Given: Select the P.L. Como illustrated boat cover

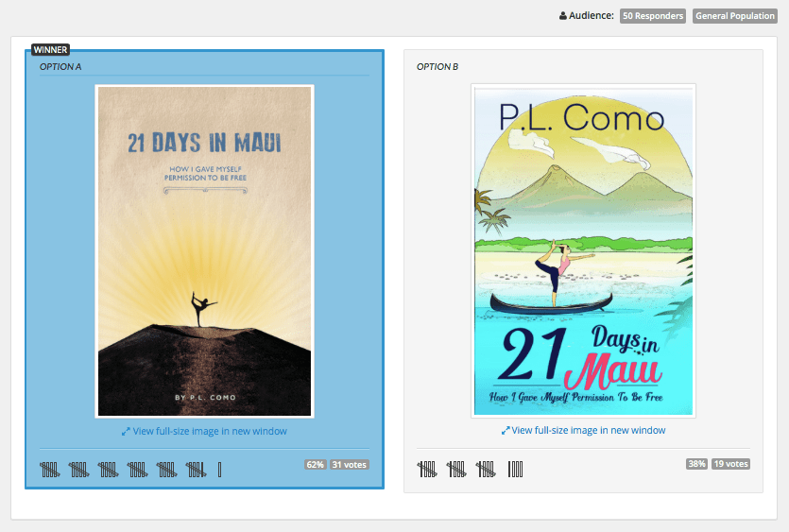Looking at the screenshot, I should tap(583, 249).
